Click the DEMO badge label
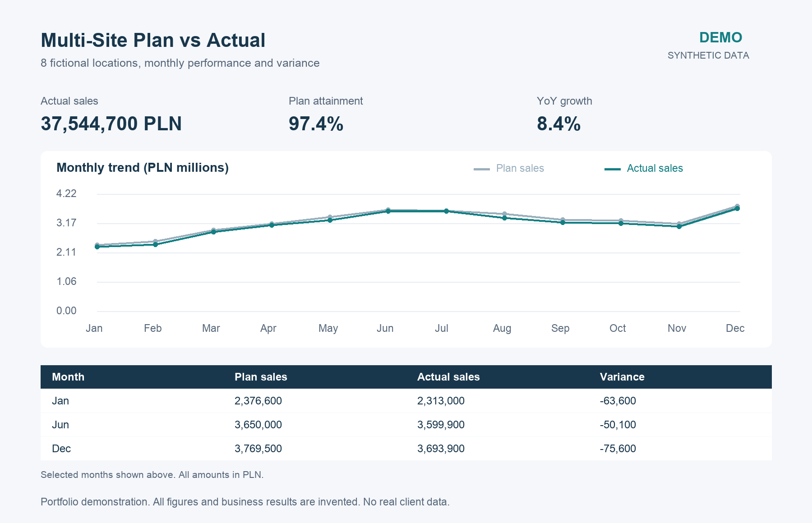This screenshot has width=812, height=523. (720, 37)
